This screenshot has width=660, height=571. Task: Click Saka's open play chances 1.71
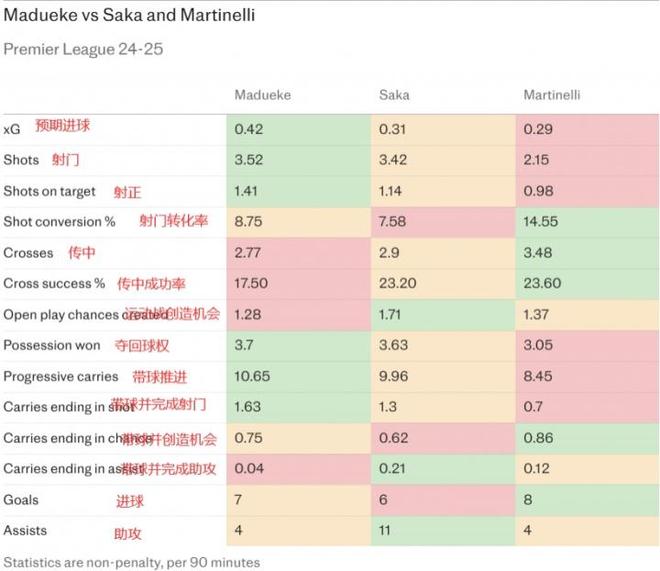click(389, 314)
